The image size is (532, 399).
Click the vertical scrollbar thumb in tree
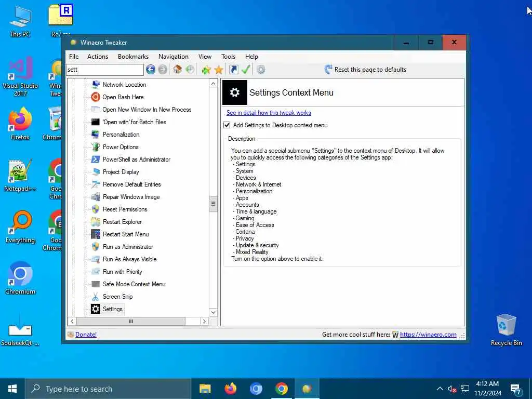coord(213,204)
